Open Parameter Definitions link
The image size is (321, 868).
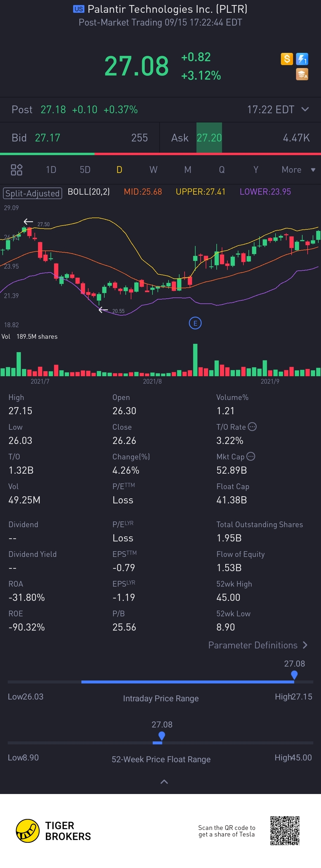[x=257, y=645]
